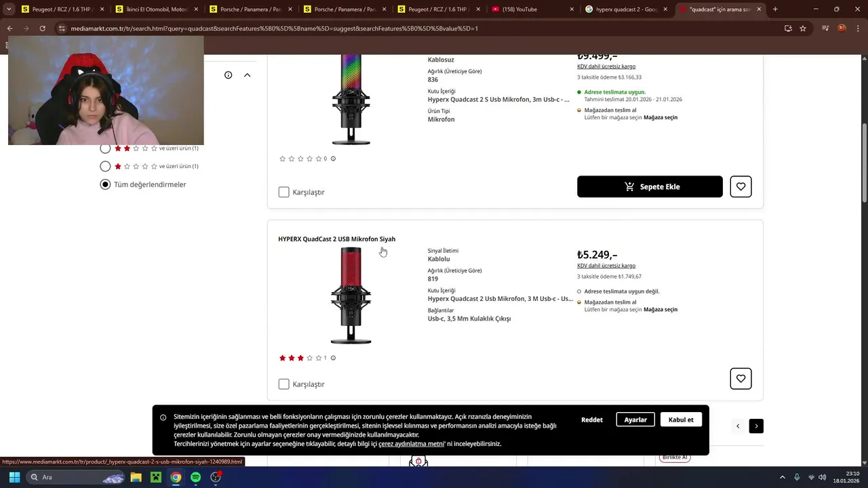Close the YouTube tab

tap(572, 9)
